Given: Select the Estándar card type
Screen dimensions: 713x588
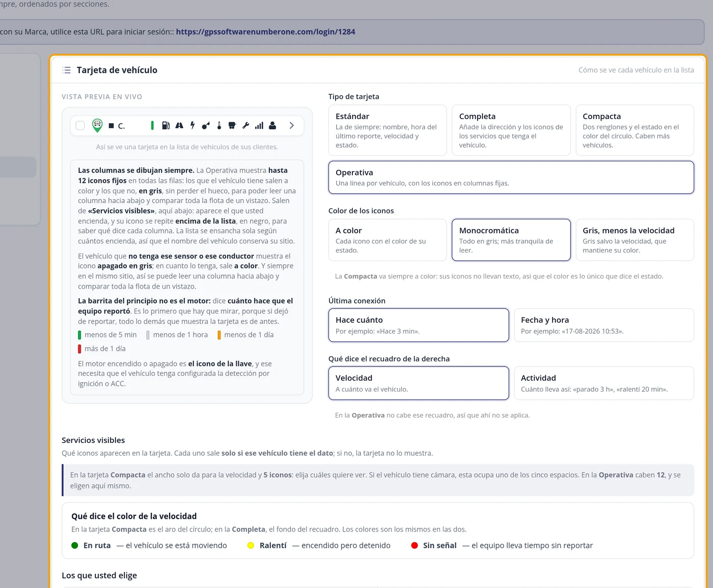Looking at the screenshot, I should [388, 130].
